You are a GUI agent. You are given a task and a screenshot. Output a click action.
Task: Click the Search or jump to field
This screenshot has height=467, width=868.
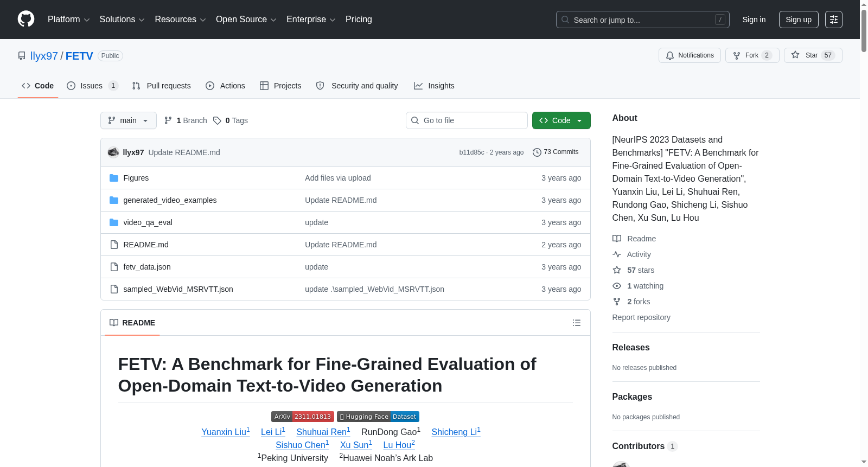click(642, 20)
